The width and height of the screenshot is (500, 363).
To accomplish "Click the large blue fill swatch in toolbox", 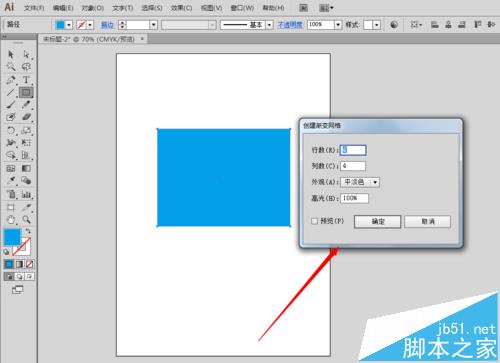I will coord(12,237).
